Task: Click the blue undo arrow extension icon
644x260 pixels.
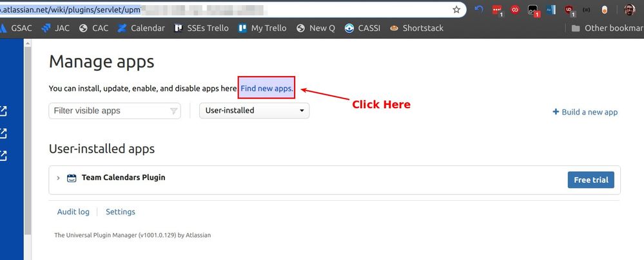Action: point(479,10)
